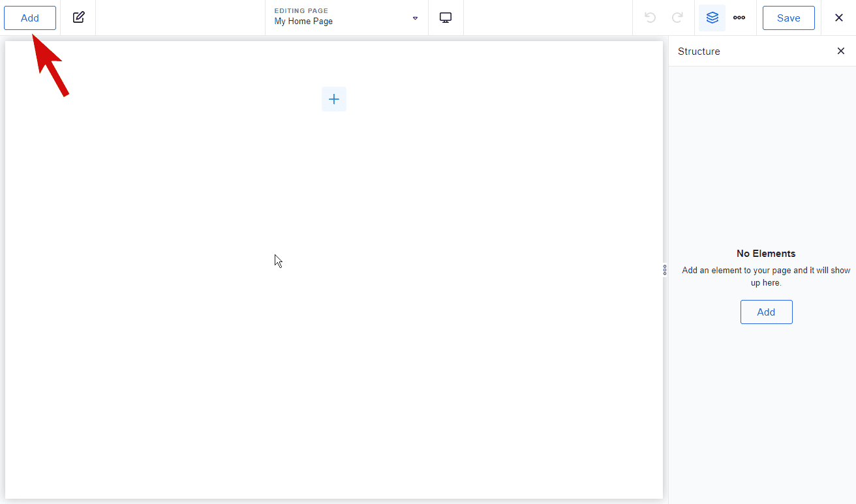The width and height of the screenshot is (856, 504).
Task: Open the pencil edit icon in the toolbar
Action: pyautogui.click(x=78, y=18)
